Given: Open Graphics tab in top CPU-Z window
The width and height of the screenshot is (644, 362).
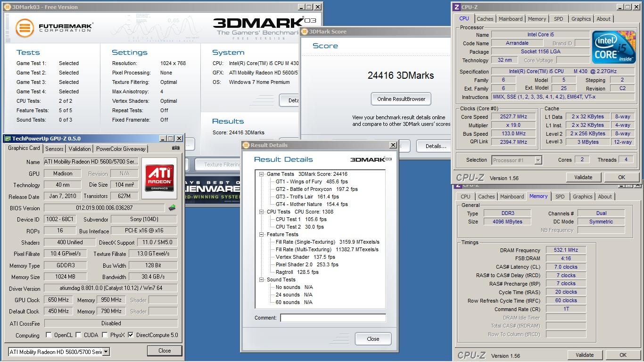Looking at the screenshot, I should [x=581, y=19].
